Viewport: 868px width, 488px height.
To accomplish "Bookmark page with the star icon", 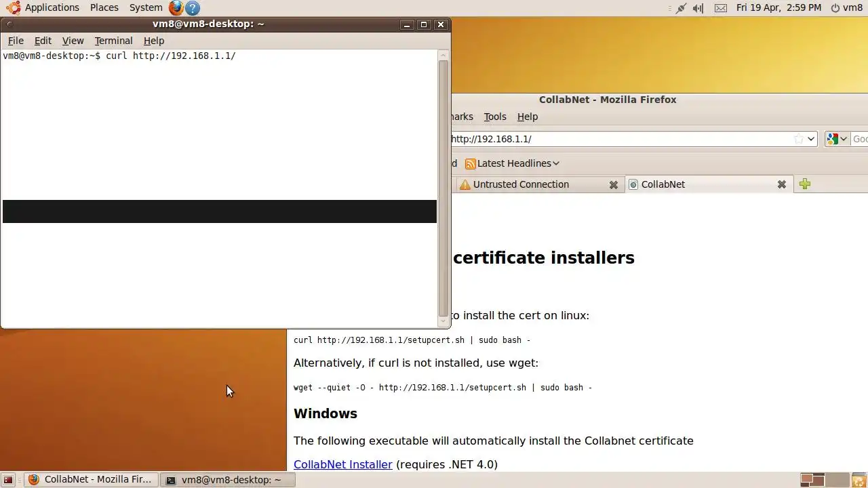I will (x=799, y=139).
